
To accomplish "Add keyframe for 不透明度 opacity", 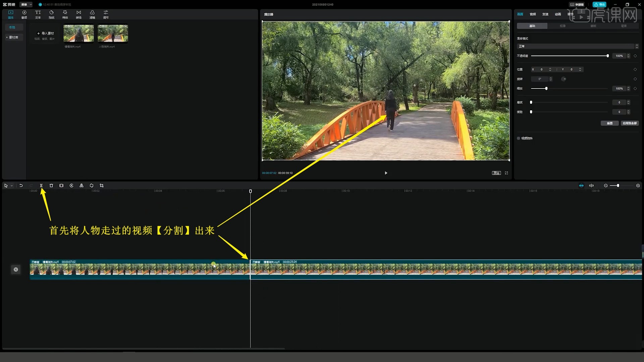I will [635, 56].
